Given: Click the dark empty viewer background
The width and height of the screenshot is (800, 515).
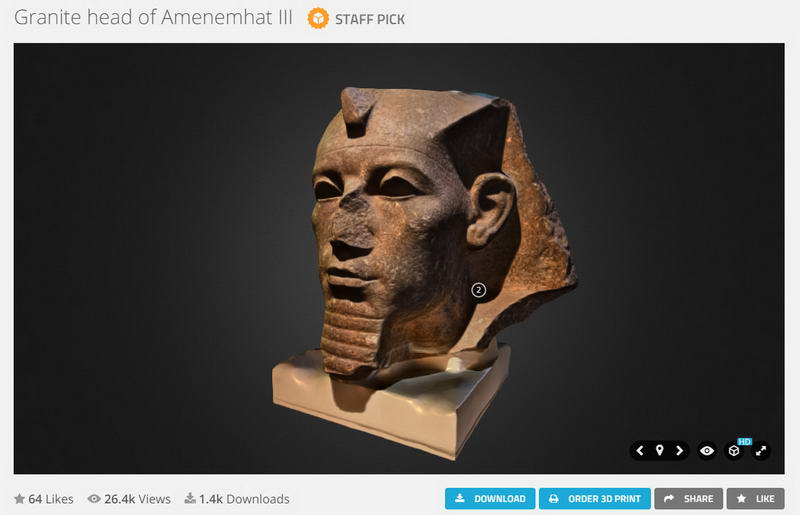Looking at the screenshot, I should click(153, 255).
